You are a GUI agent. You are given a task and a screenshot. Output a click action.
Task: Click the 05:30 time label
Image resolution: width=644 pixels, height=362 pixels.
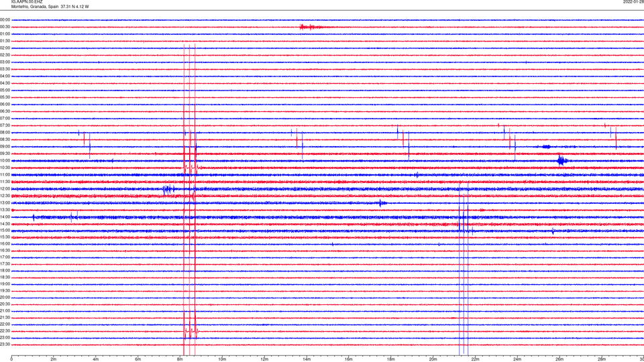click(x=5, y=97)
